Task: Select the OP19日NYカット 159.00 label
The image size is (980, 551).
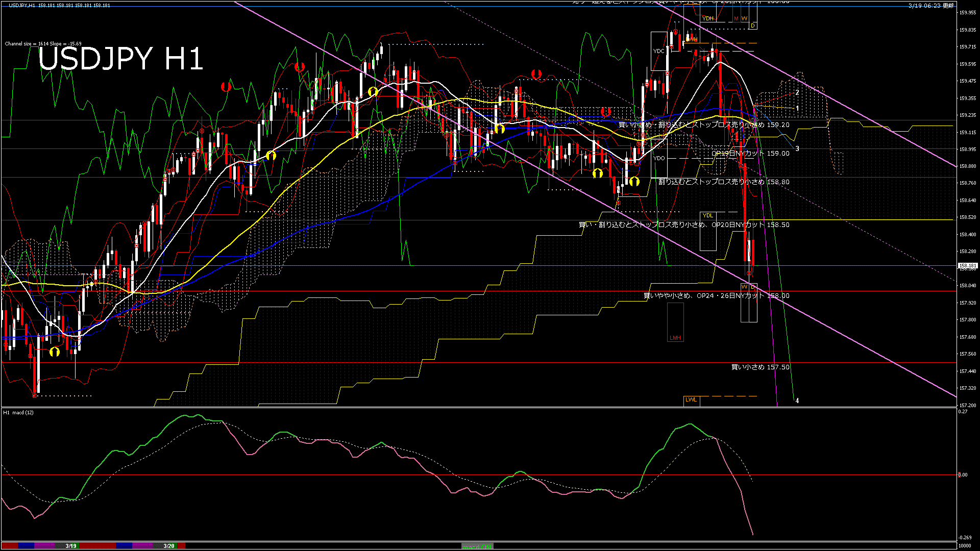Action: pos(750,153)
